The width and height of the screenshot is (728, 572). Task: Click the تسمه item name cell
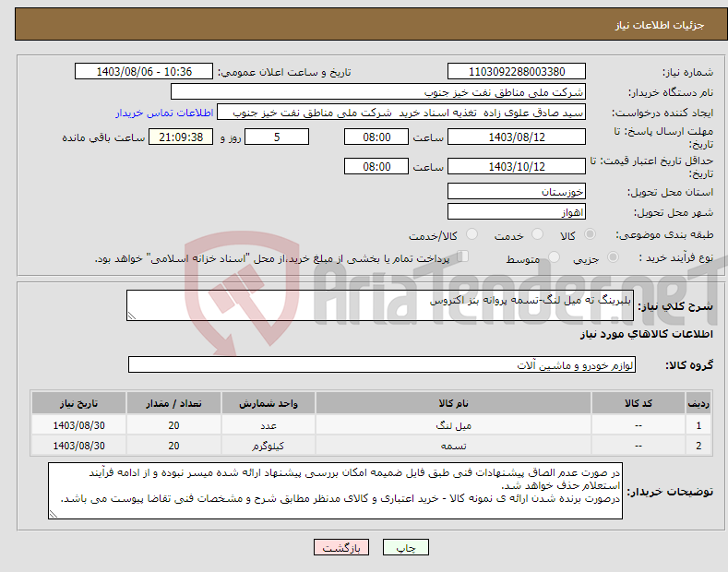[x=453, y=446]
